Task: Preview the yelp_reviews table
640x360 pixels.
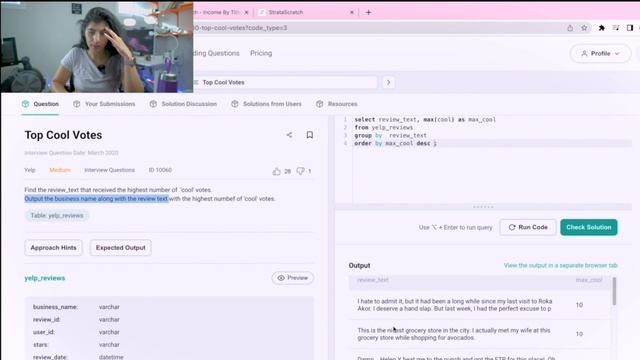Action: pyautogui.click(x=293, y=278)
